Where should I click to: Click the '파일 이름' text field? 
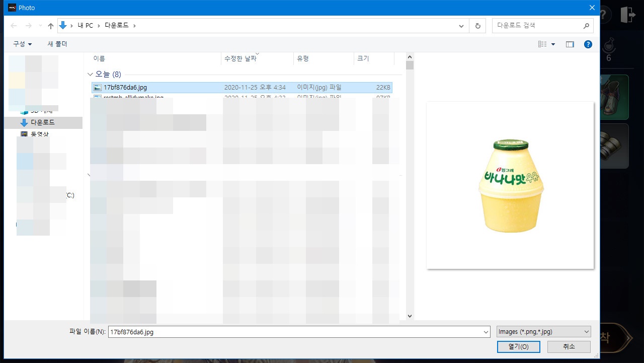click(x=294, y=332)
